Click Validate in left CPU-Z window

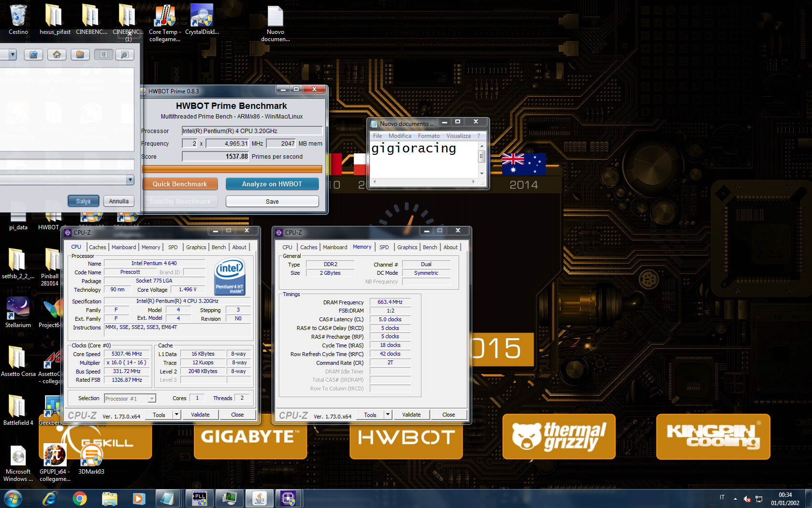[200, 415]
